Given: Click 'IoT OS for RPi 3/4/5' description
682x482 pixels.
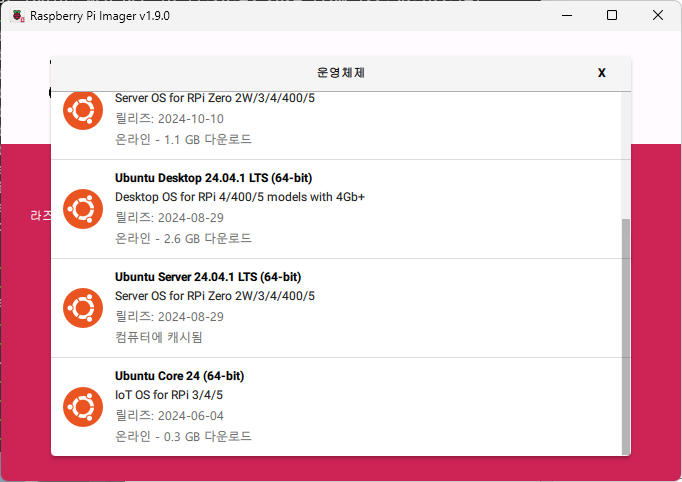Looking at the screenshot, I should (169, 395).
